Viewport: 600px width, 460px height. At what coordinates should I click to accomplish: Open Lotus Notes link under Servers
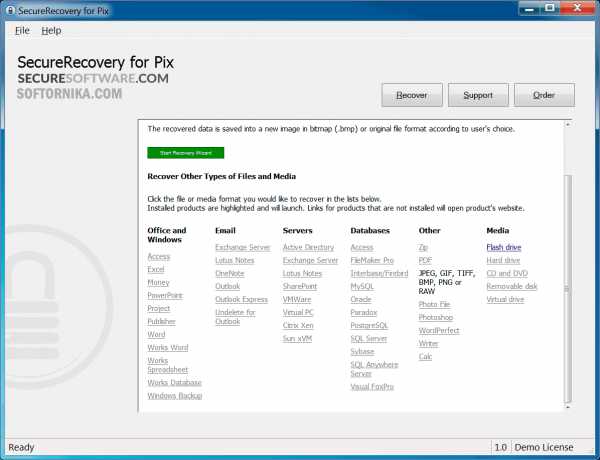302,273
